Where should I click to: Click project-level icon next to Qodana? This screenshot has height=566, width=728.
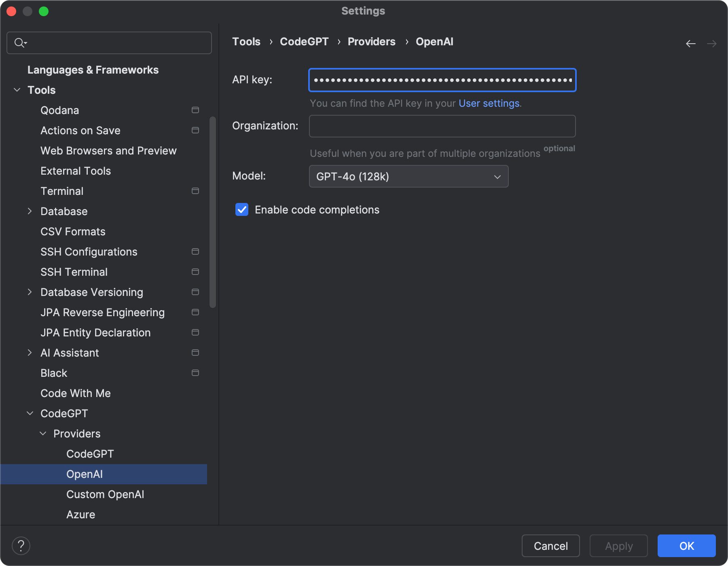(195, 110)
